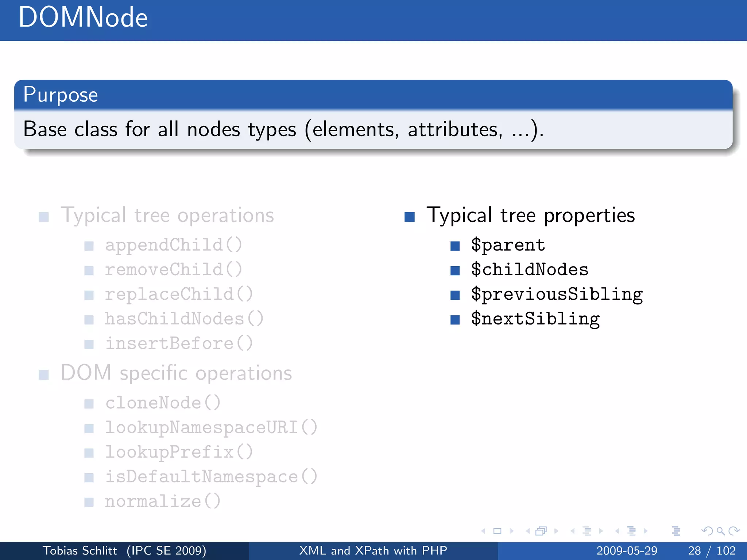
Task: Click the section navigation lines icon
Action: [x=631, y=531]
